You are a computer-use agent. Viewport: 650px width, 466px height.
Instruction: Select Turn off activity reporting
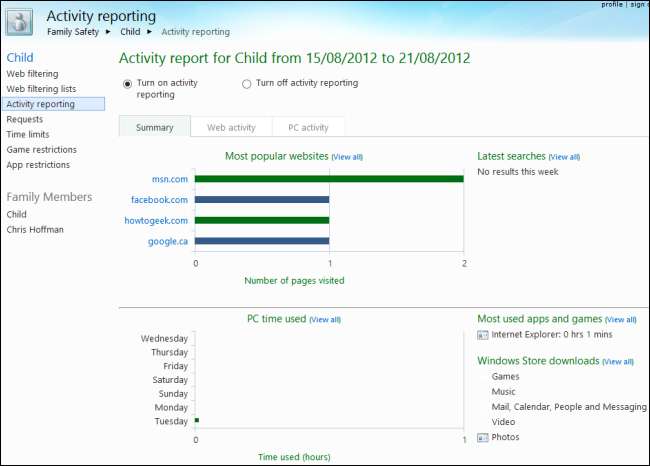tap(247, 84)
